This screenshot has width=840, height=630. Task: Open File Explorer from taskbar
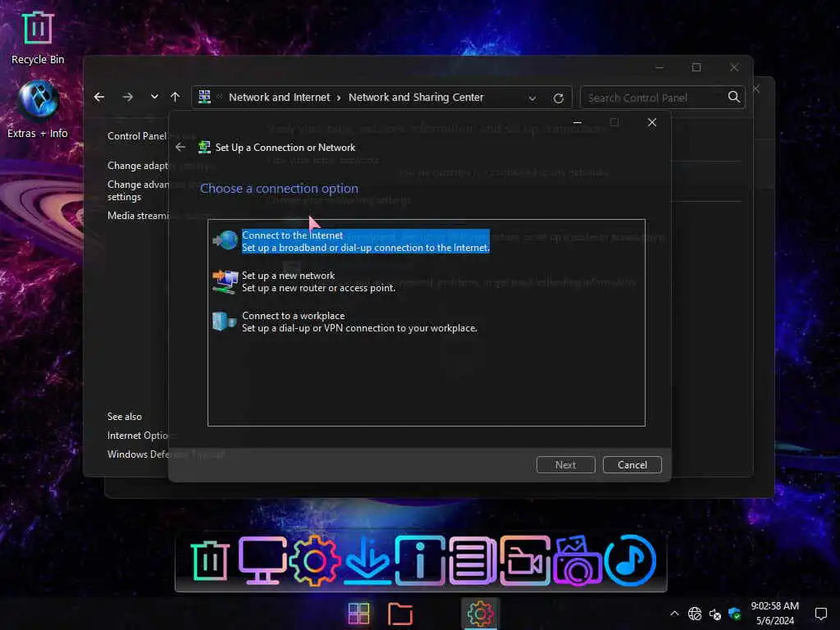[400, 614]
